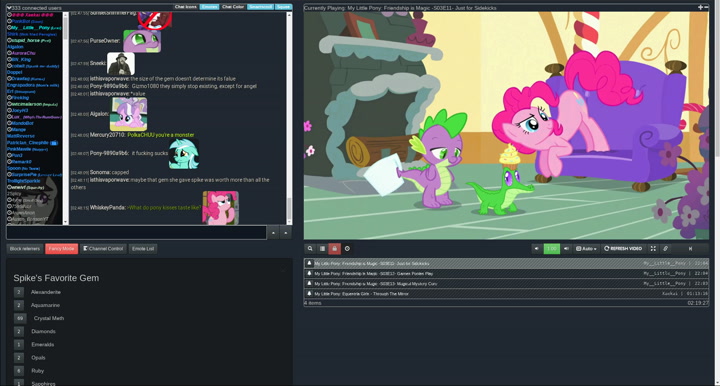
Task: Open the Emote List
Action: (143, 249)
